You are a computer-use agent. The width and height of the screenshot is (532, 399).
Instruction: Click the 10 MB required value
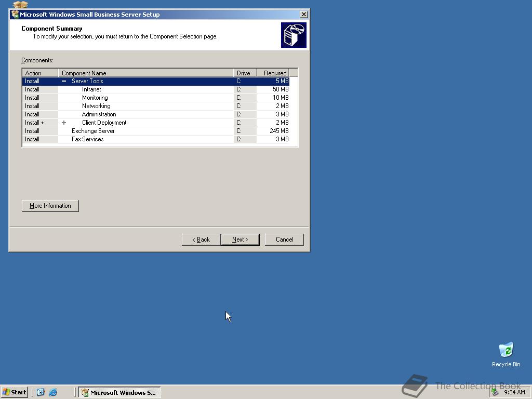click(281, 98)
